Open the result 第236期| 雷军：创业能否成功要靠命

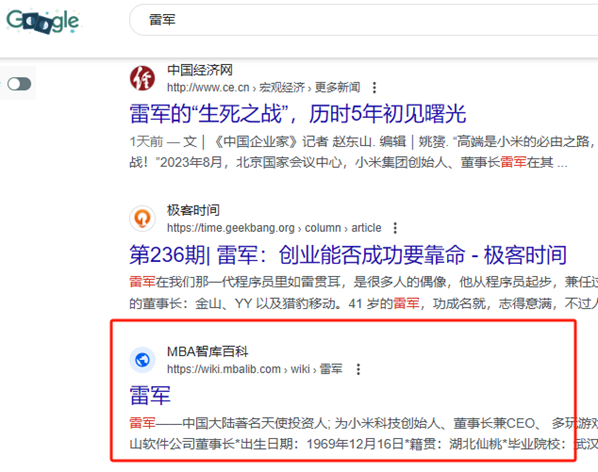pos(348,255)
